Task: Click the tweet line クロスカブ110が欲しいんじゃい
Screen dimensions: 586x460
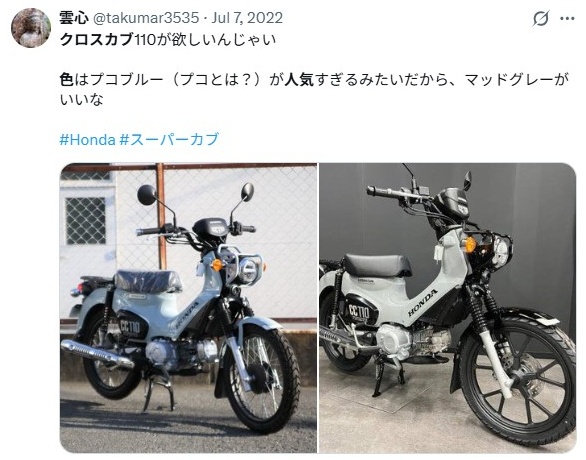Action: click(168, 40)
